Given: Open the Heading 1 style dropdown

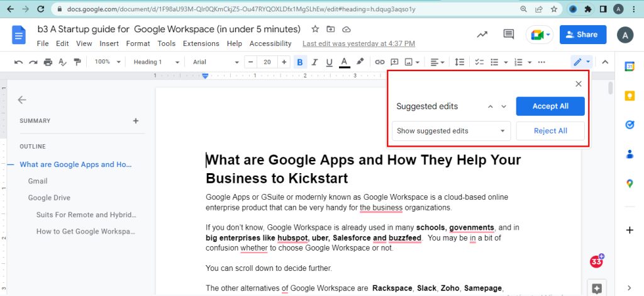Looking at the screenshot, I should click(x=157, y=62).
